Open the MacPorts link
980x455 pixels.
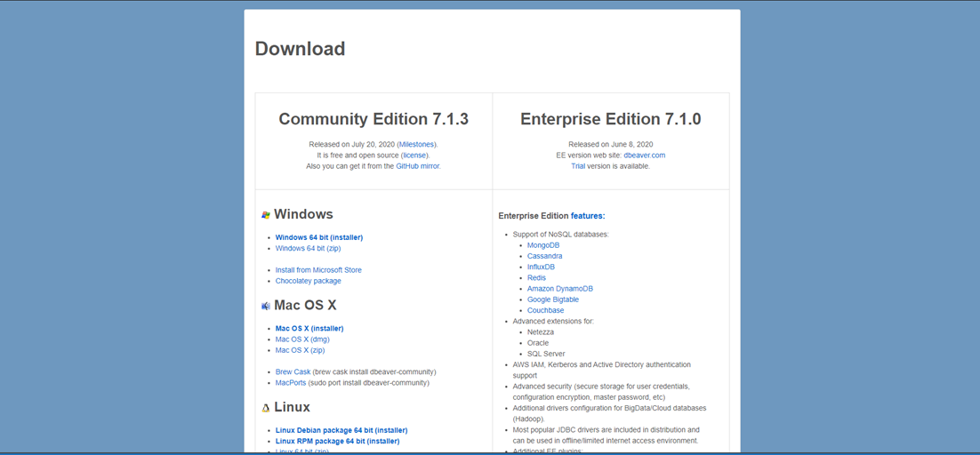(x=291, y=383)
